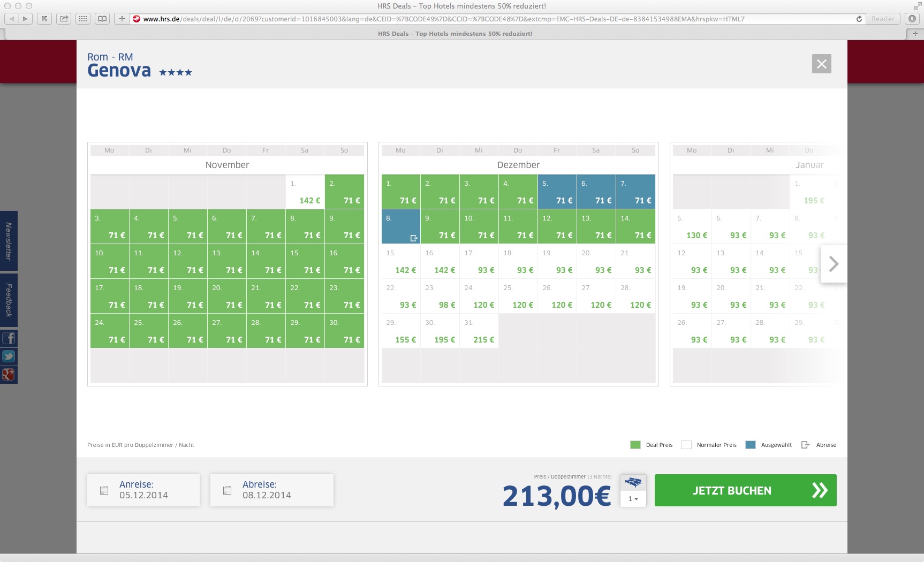Open the Google Plus share icon
The height and width of the screenshot is (562, 924).
coord(9,374)
